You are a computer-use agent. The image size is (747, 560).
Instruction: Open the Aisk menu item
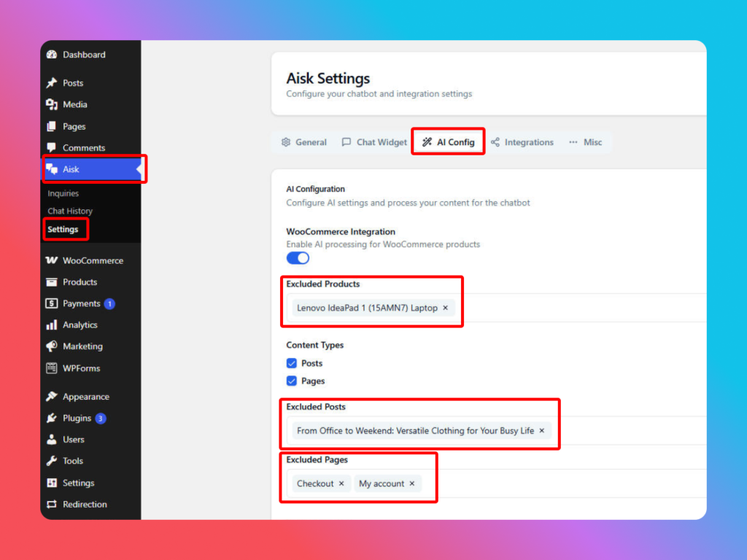pos(90,169)
